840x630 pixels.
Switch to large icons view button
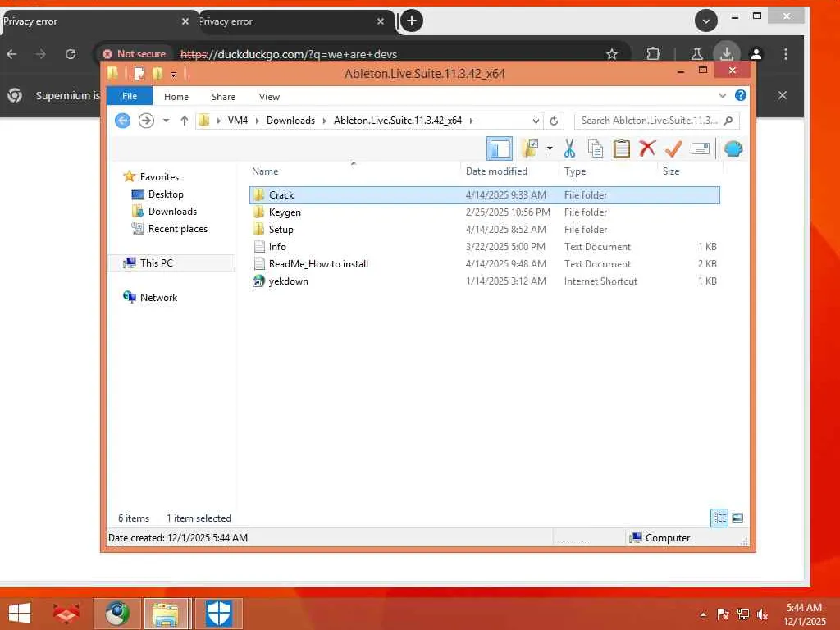pyautogui.click(x=737, y=518)
